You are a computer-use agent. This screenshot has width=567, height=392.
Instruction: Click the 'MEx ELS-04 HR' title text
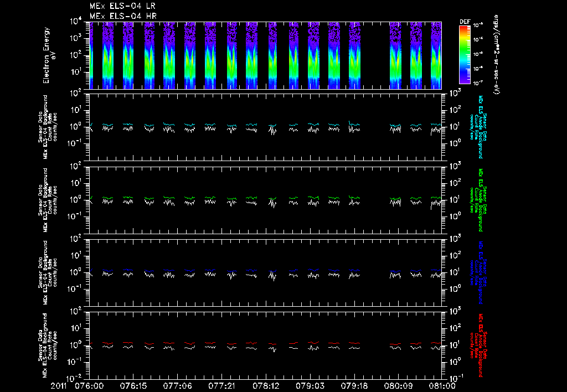tap(123, 16)
